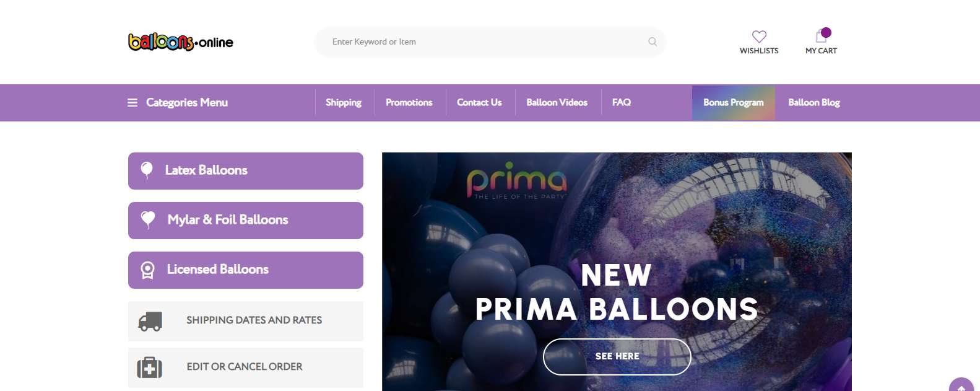Click the Wishlists heart icon

click(x=759, y=37)
